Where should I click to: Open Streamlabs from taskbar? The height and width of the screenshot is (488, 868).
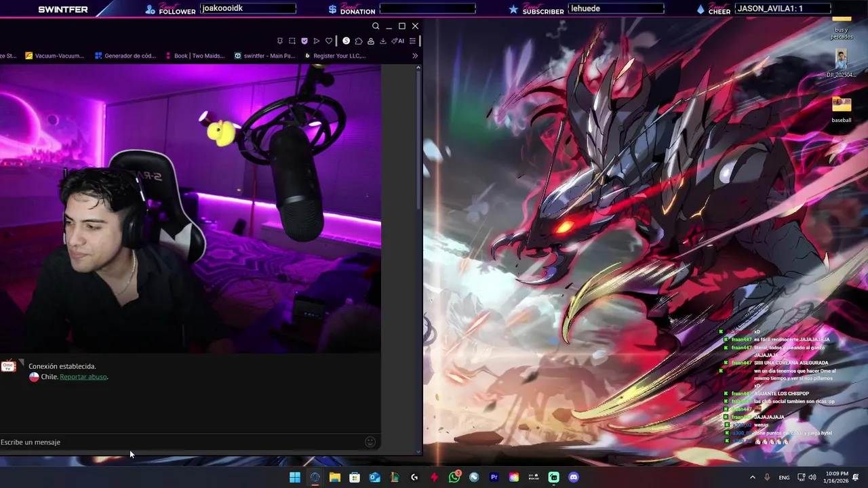point(554,477)
